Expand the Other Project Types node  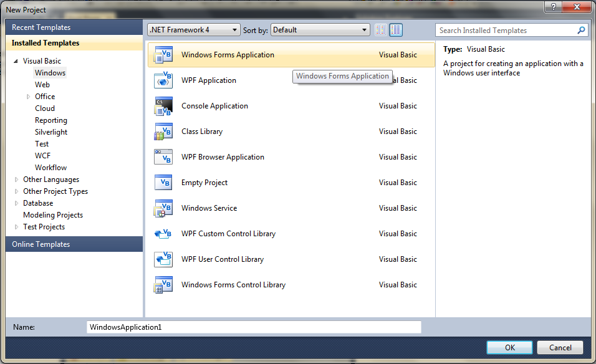(16, 191)
